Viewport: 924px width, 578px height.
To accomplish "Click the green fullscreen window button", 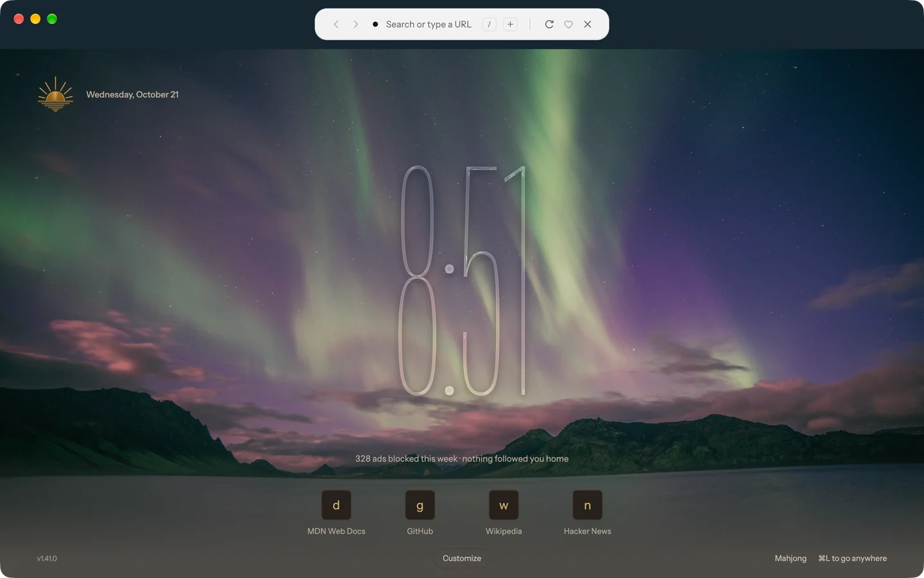I will pos(52,19).
